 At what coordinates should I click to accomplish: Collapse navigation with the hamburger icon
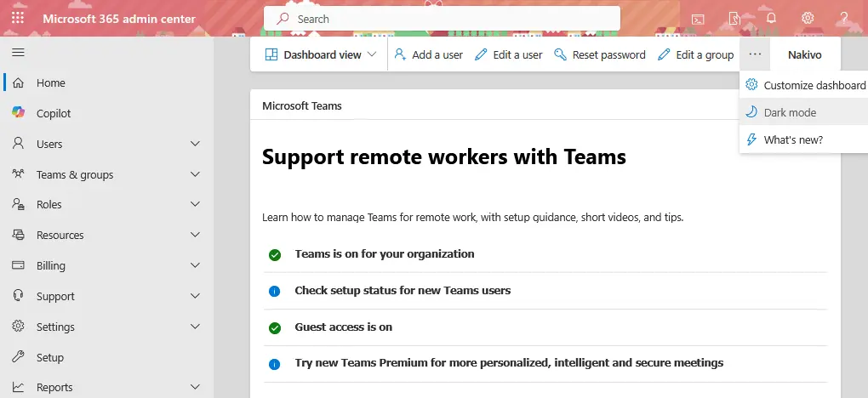tap(18, 53)
